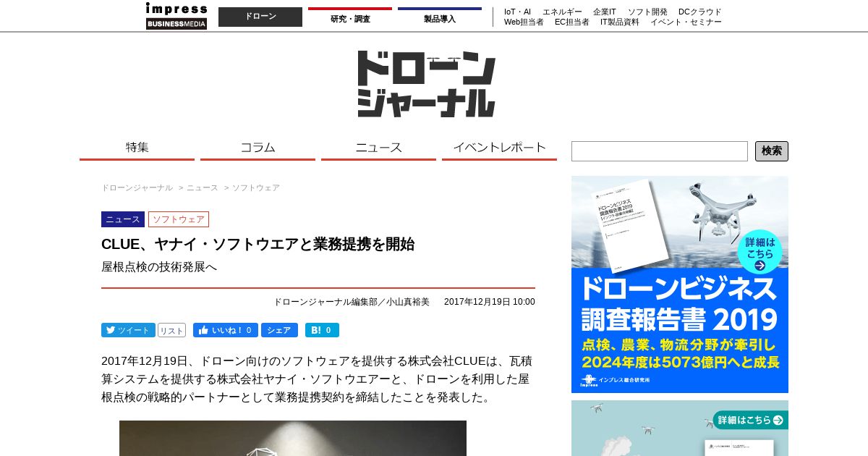Open the イベントレポート section

[x=499, y=148]
